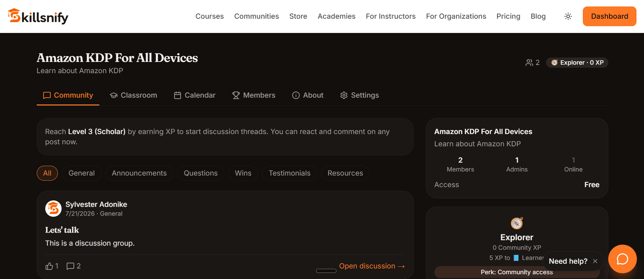This screenshot has height=279, width=644.
Task: Switch to the Classroom tab
Action: click(133, 95)
